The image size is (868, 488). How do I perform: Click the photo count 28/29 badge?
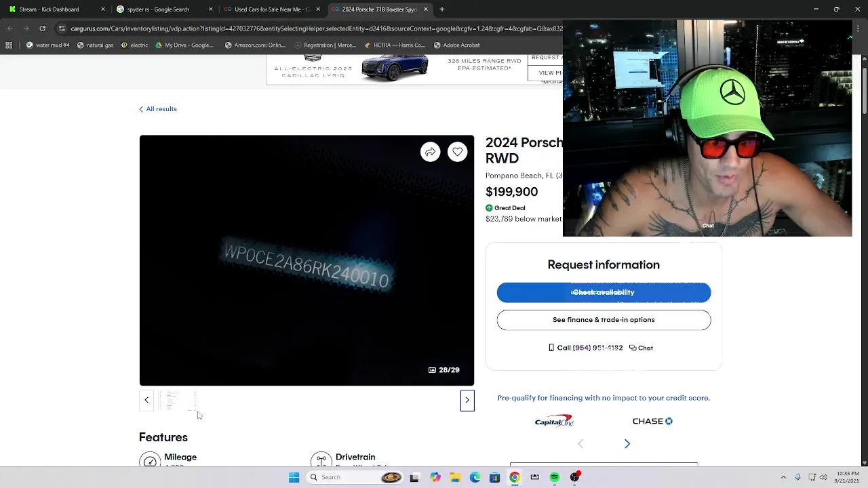444,370
